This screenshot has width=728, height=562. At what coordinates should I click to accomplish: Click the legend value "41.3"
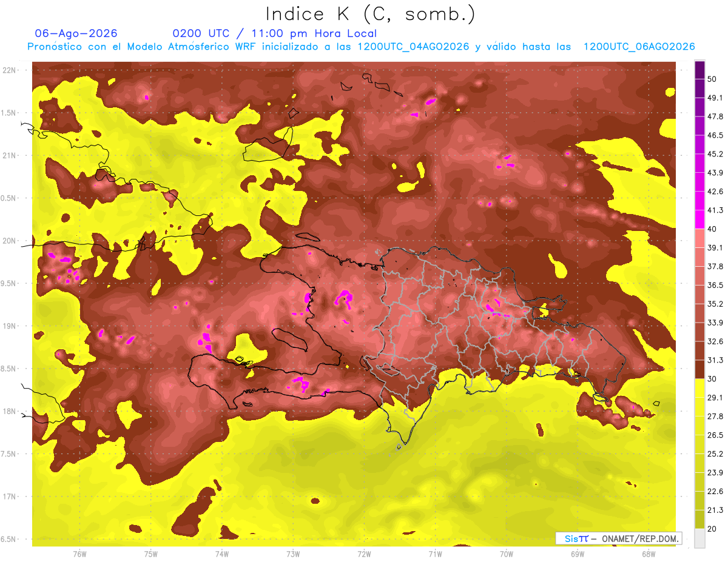[715, 210]
